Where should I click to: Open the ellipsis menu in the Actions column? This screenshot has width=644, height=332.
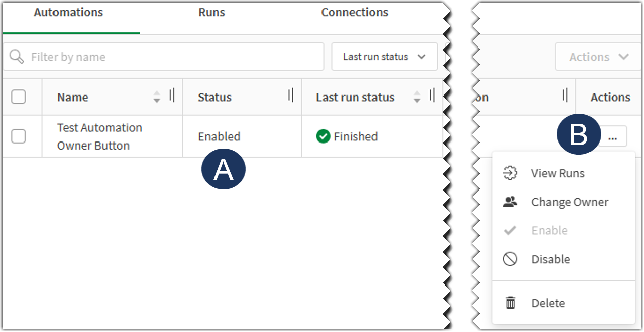coord(613,136)
